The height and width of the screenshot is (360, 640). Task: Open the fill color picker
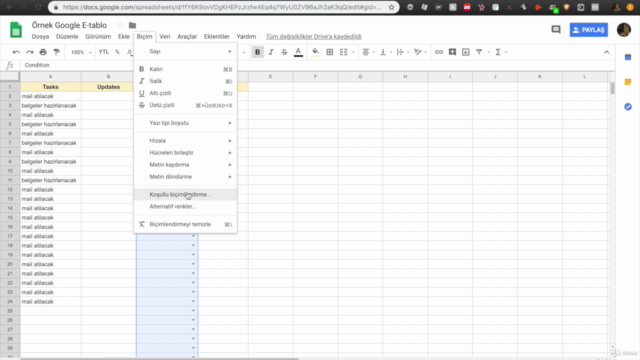[x=315, y=52]
